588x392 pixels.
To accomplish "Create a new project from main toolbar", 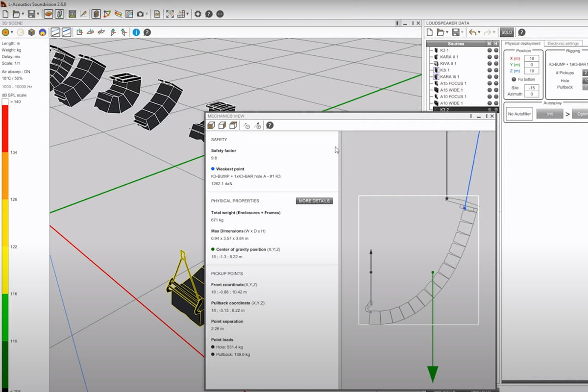I will [x=6, y=14].
